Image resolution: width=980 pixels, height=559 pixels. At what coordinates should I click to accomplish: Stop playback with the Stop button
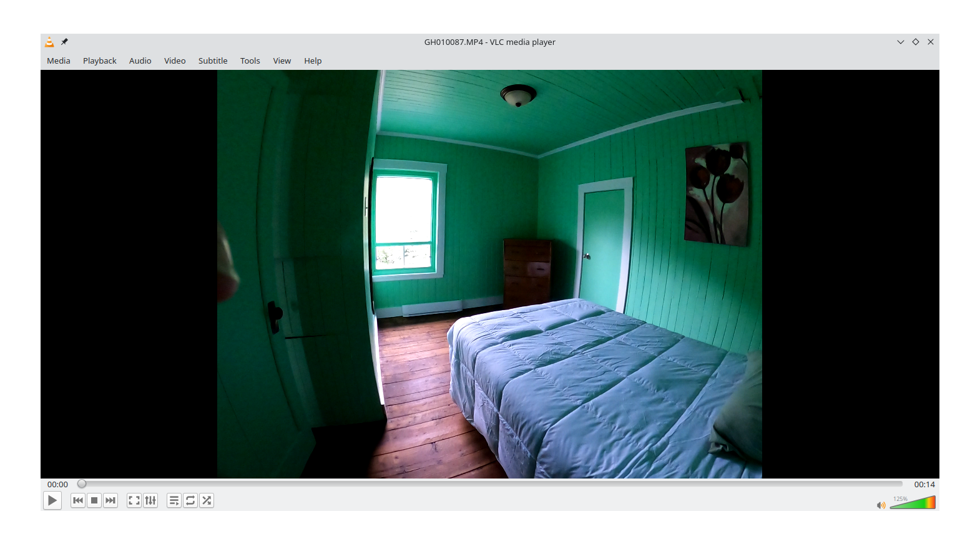pos(94,500)
